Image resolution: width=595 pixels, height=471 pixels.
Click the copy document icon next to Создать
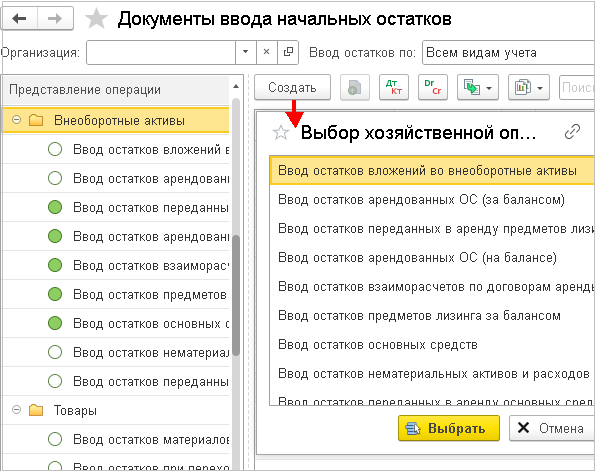point(355,88)
